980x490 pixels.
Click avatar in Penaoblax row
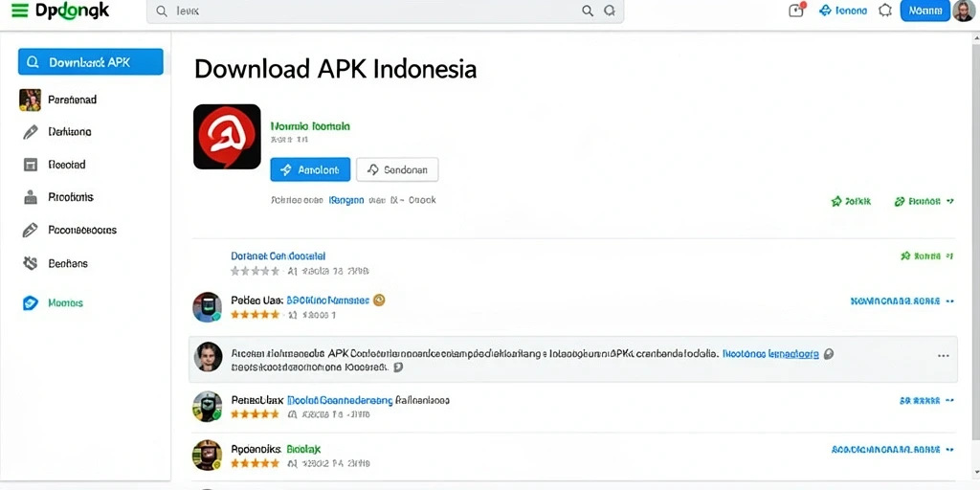tap(207, 406)
